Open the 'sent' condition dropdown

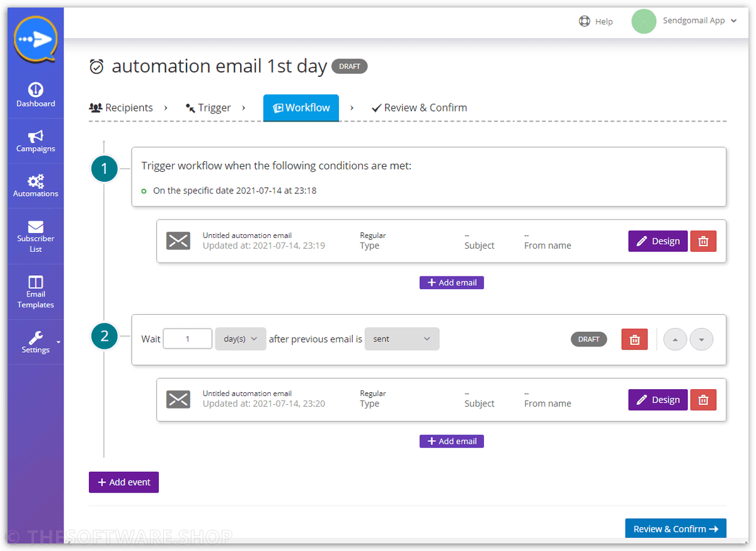click(x=402, y=339)
